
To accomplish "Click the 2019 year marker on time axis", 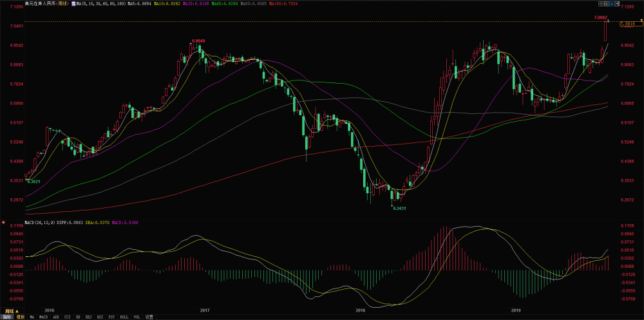I will click(x=516, y=311).
